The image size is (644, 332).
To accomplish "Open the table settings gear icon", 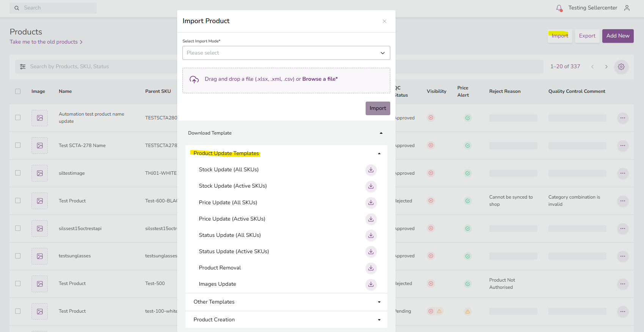I will point(621,67).
